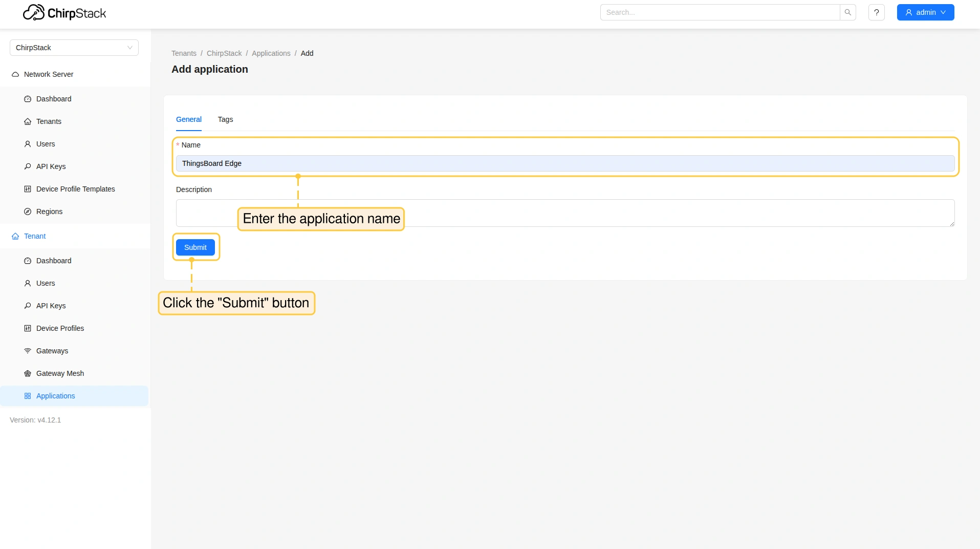Open the ChirpStack tenant selector dropdown

pyautogui.click(x=74, y=48)
